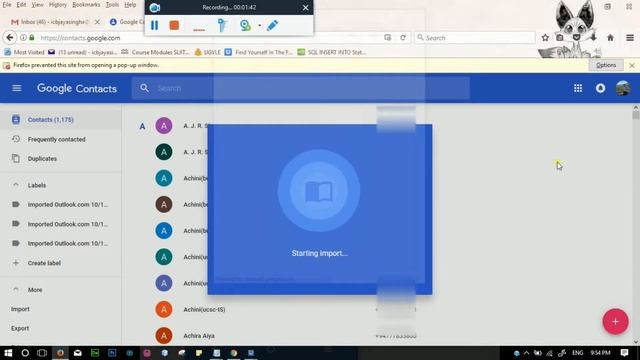640x360 pixels.
Task: Open the Mail app on the taskbar
Action: [78, 353]
